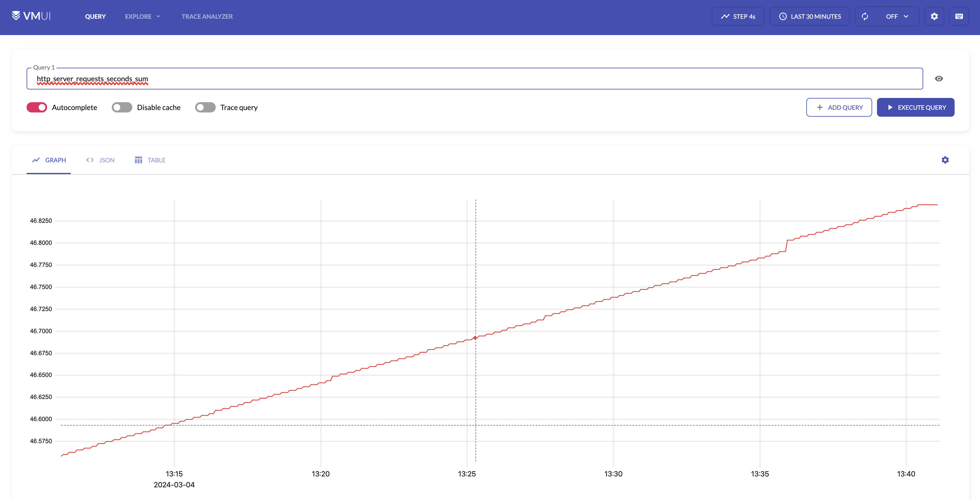The image size is (980, 500).
Task: Click the EXECUTE QUERY button
Action: pos(915,107)
